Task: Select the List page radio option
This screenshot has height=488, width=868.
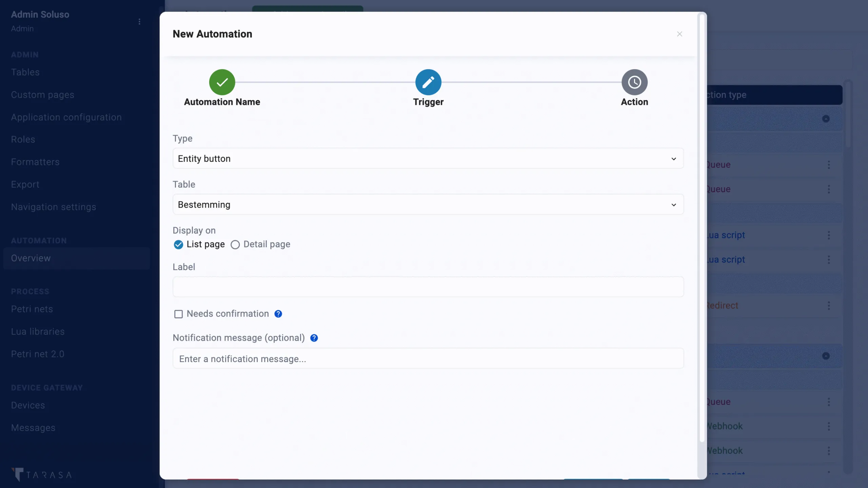Action: [178, 245]
